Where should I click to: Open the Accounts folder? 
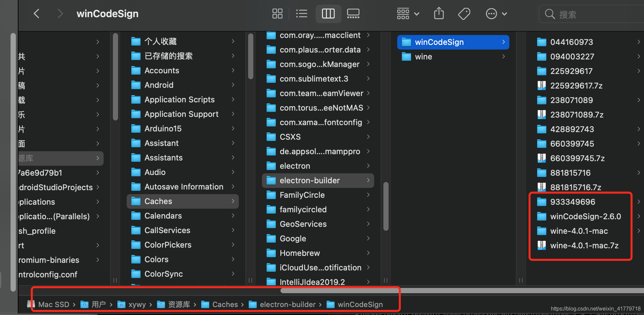183,70
